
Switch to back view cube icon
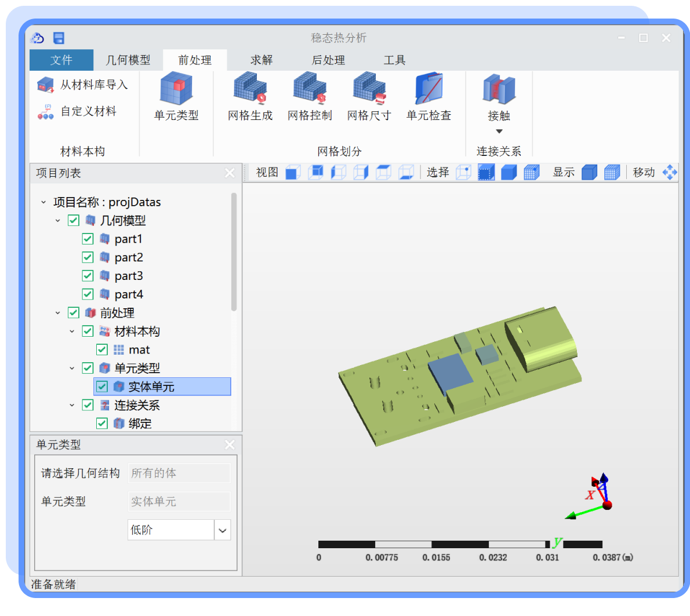click(315, 172)
